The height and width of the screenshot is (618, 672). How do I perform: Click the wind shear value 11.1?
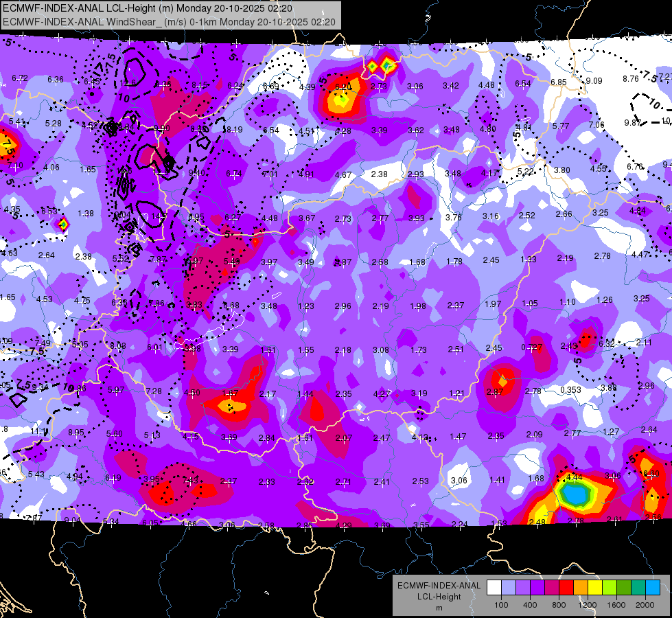click(38, 431)
